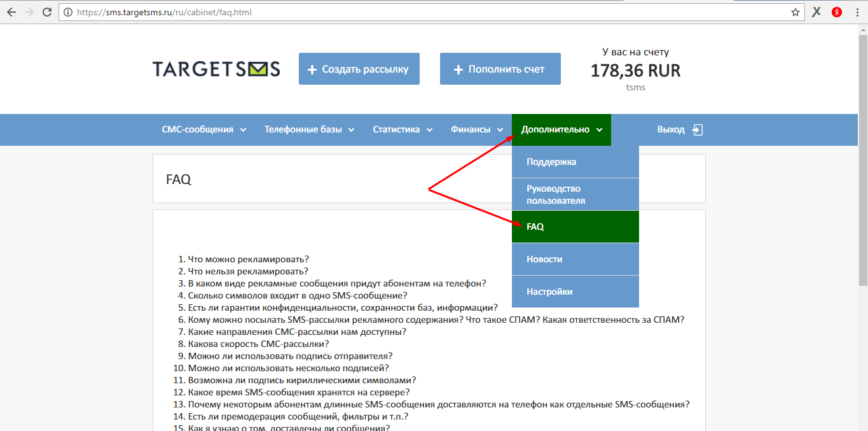Click the username tsms text
The width and height of the screenshot is (868, 431).
click(x=635, y=87)
